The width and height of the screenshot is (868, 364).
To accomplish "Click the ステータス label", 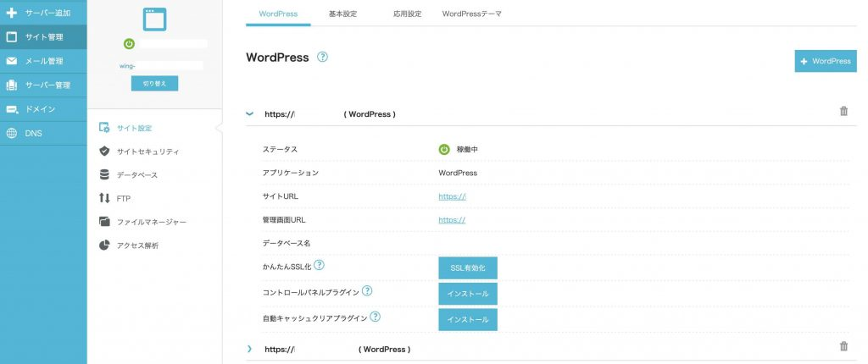I will pos(280,149).
